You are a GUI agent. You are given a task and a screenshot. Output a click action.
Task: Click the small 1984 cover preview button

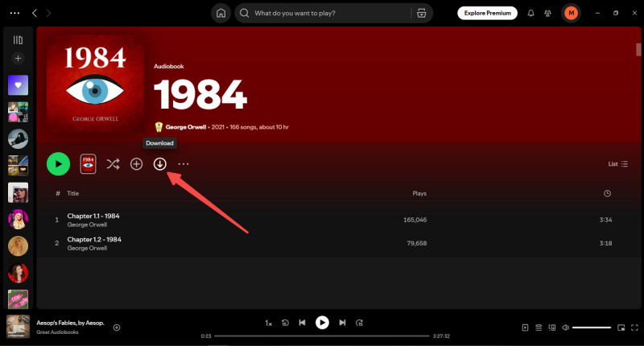(88, 164)
